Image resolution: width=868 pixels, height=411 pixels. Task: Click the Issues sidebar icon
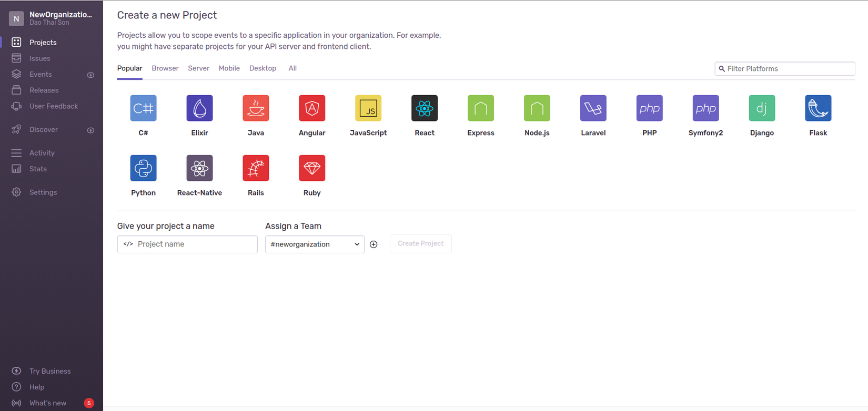(x=16, y=58)
